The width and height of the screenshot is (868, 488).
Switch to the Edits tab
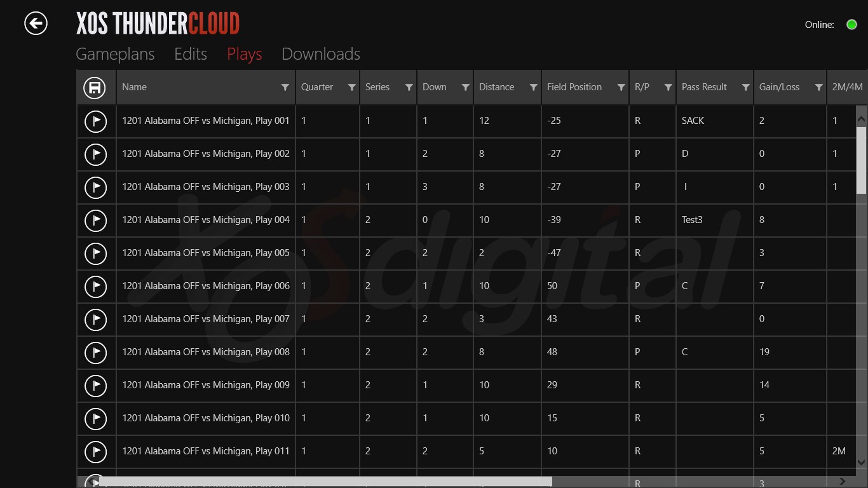tap(190, 54)
